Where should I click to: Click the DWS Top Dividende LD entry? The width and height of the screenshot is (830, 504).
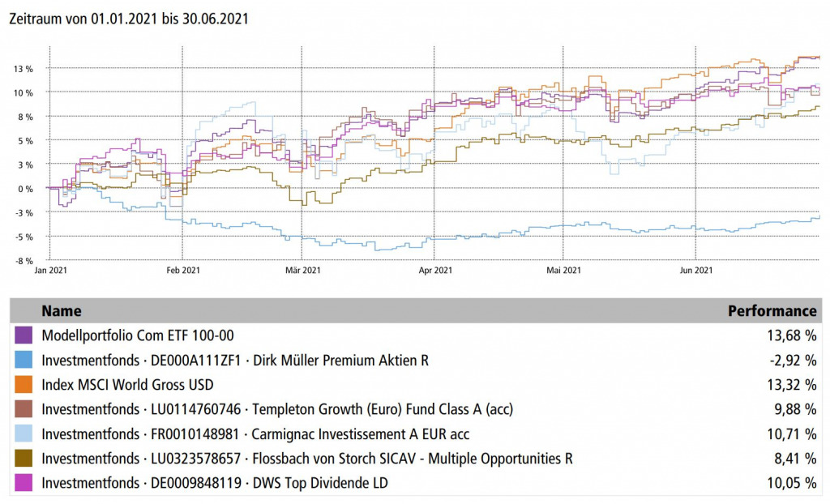214,483
